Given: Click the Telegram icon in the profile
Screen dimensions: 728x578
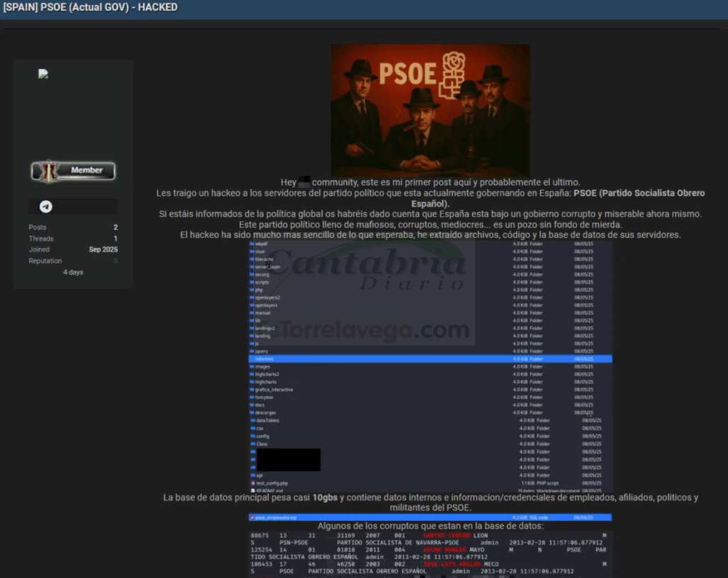Looking at the screenshot, I should pos(46,207).
